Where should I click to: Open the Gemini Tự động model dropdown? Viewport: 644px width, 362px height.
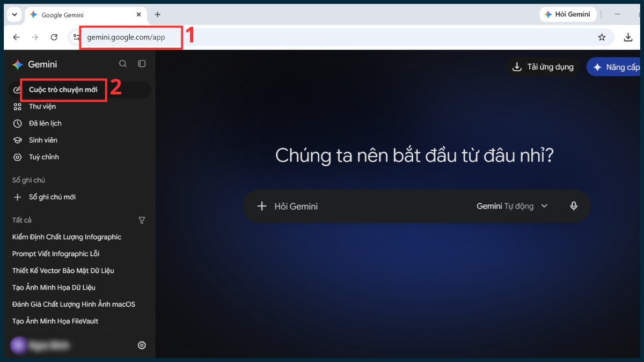512,206
